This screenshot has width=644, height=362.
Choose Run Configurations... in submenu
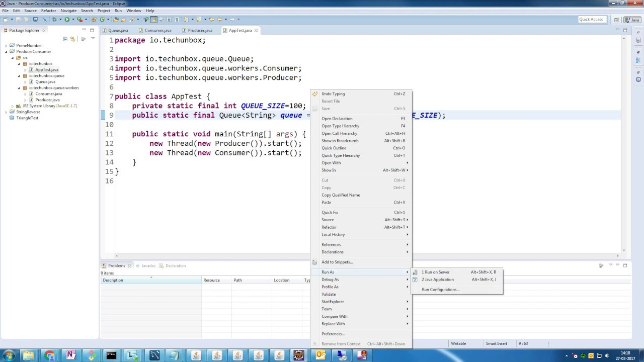click(x=440, y=290)
